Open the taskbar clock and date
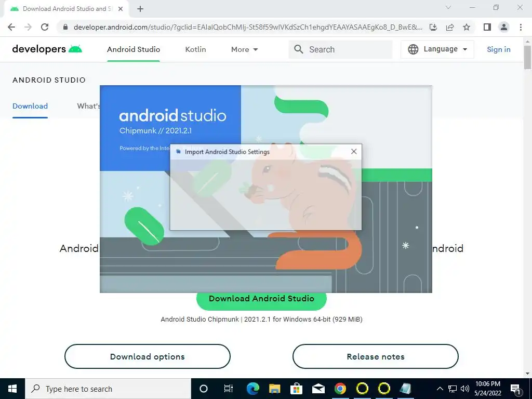 pyautogui.click(x=488, y=389)
